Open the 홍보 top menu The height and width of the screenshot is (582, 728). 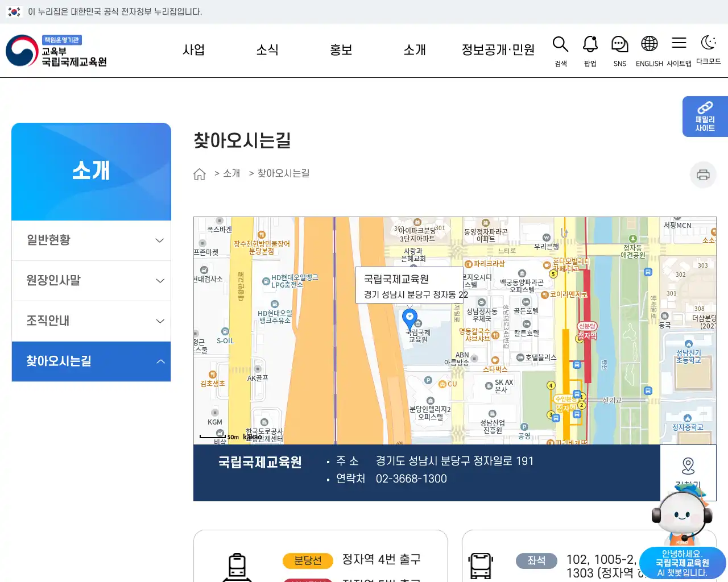pos(341,50)
